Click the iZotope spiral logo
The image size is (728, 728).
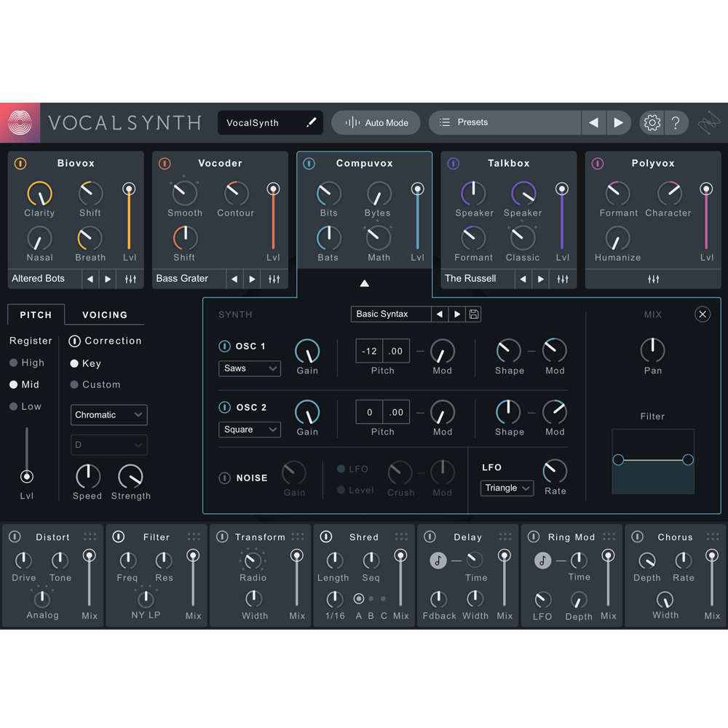click(x=20, y=122)
